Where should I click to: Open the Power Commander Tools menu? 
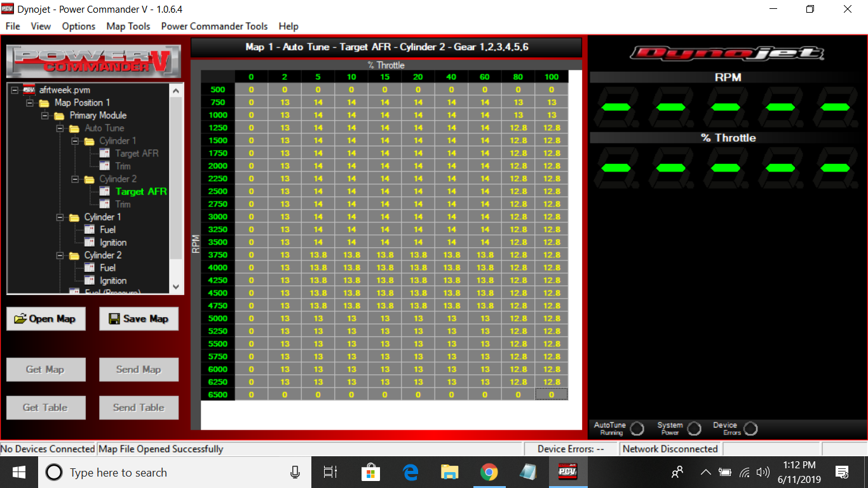coord(214,26)
